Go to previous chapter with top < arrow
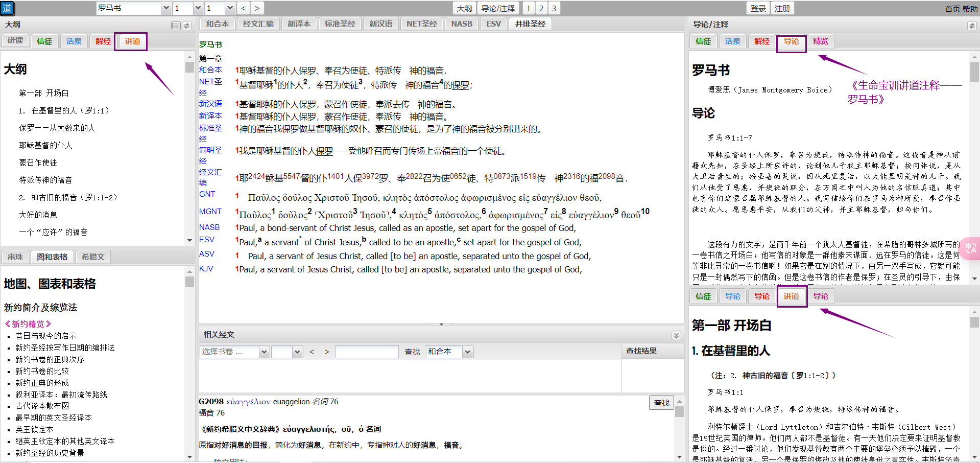Screen dimensions: 980x463 [244, 8]
